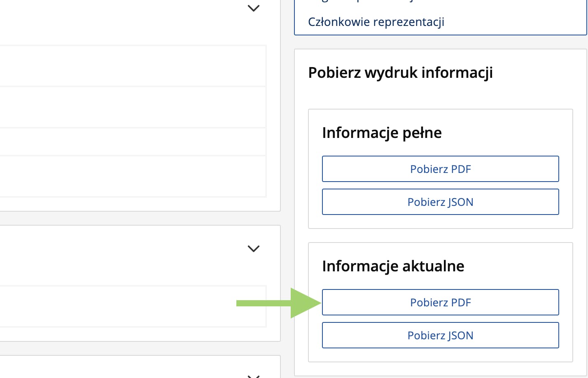The width and height of the screenshot is (588, 378).
Task: Click Pobierz PDF under Informacje aktualne
Action: click(440, 302)
